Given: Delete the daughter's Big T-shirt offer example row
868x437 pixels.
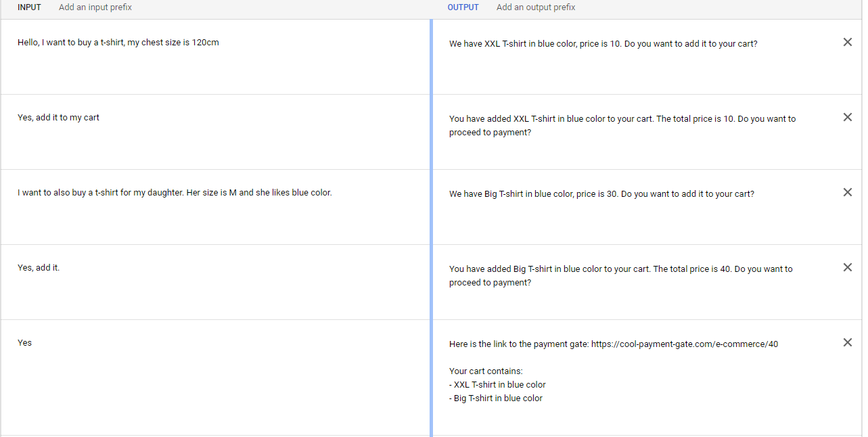Looking at the screenshot, I should tap(847, 193).
